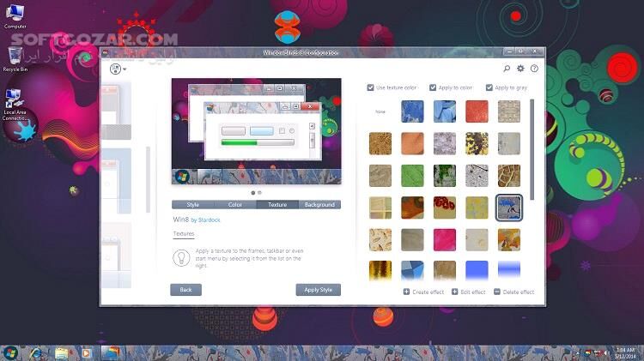Select the top style thumbnail in sidebar
This screenshot has width=644, height=361.
point(117,111)
